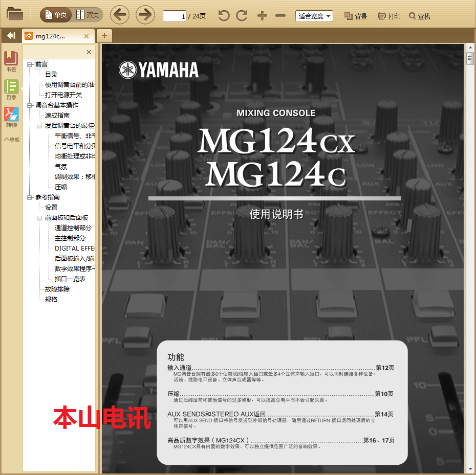
Task: Open the 目录 outline panel
Action: tap(11, 90)
